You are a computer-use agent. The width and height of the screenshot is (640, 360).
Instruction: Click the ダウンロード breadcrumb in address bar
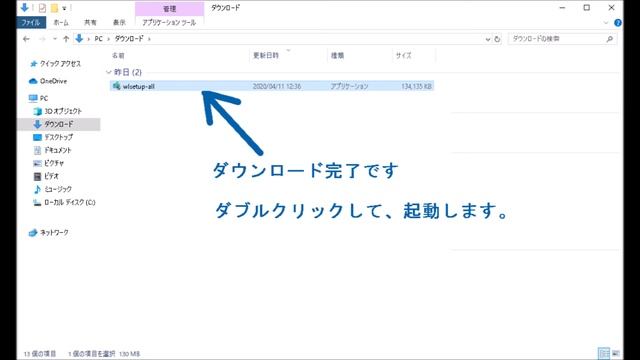pyautogui.click(x=129, y=39)
